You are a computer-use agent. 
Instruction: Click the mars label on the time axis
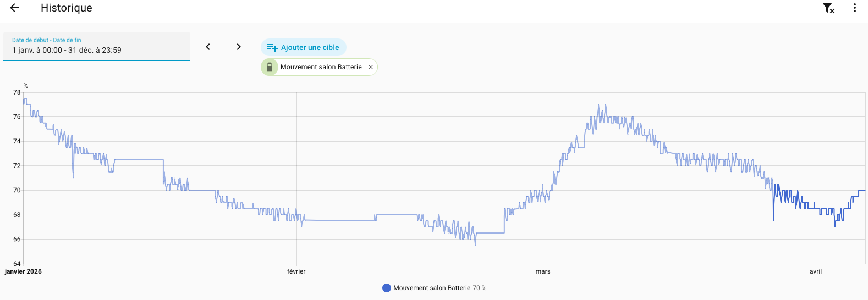click(x=543, y=271)
